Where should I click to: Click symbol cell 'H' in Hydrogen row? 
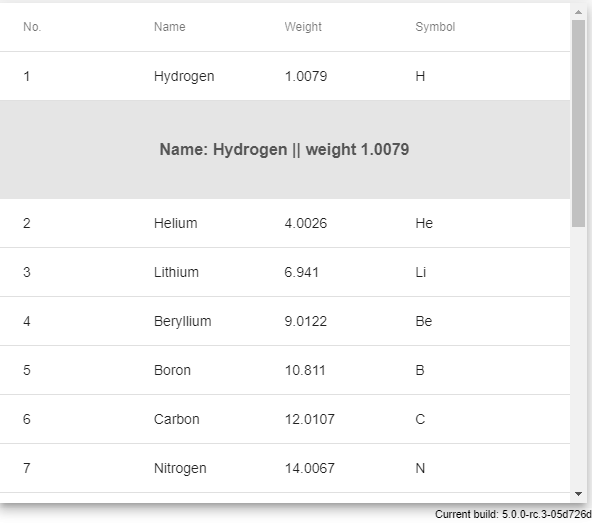[420, 76]
